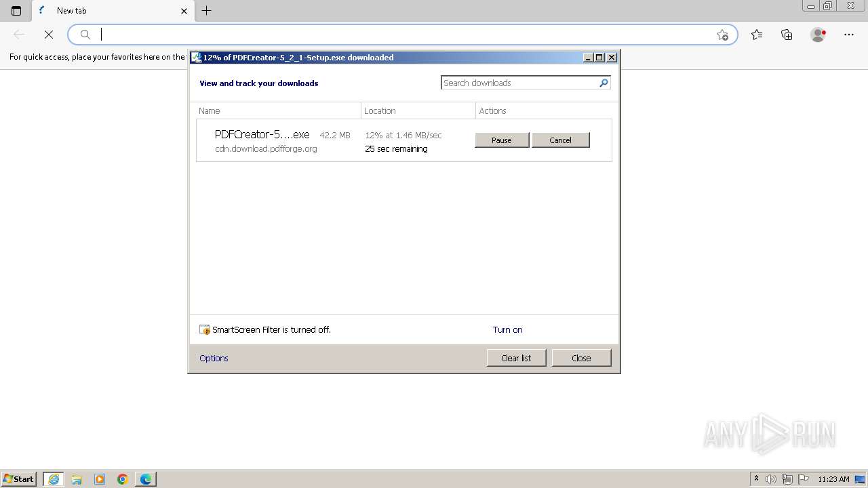The width and height of the screenshot is (868, 488).
Task: Open Google Chrome taskbar icon
Action: point(123,479)
